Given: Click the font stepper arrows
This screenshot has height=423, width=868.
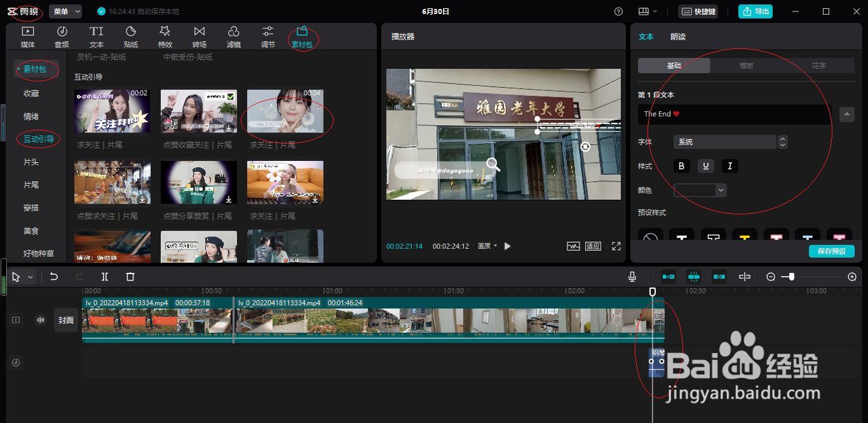Looking at the screenshot, I should (783, 142).
